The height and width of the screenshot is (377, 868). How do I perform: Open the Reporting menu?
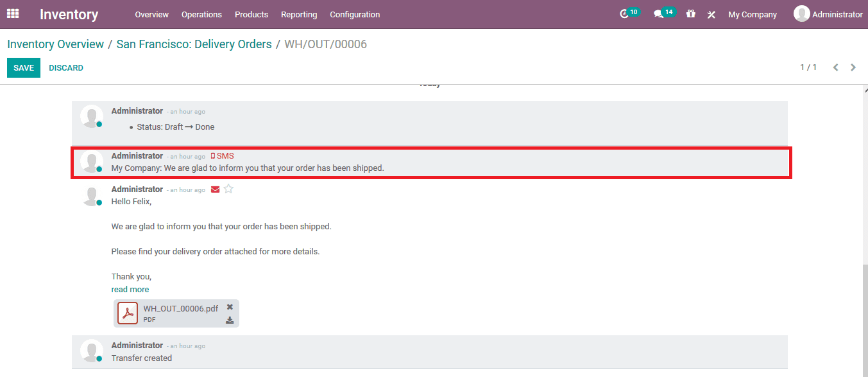point(299,14)
